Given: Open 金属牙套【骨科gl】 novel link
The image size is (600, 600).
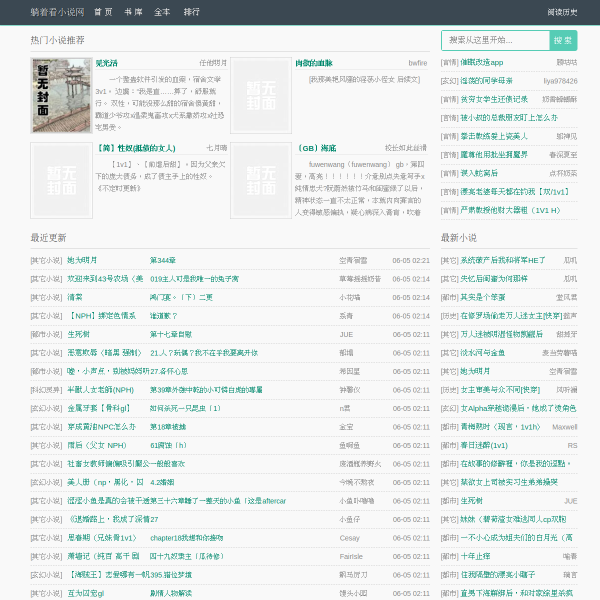Looking at the screenshot, I should 99,408.
